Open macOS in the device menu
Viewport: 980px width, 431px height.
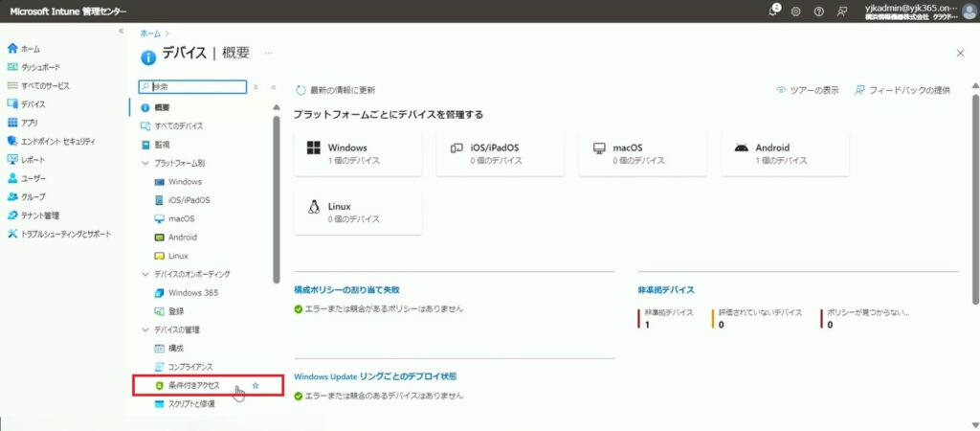point(174,219)
